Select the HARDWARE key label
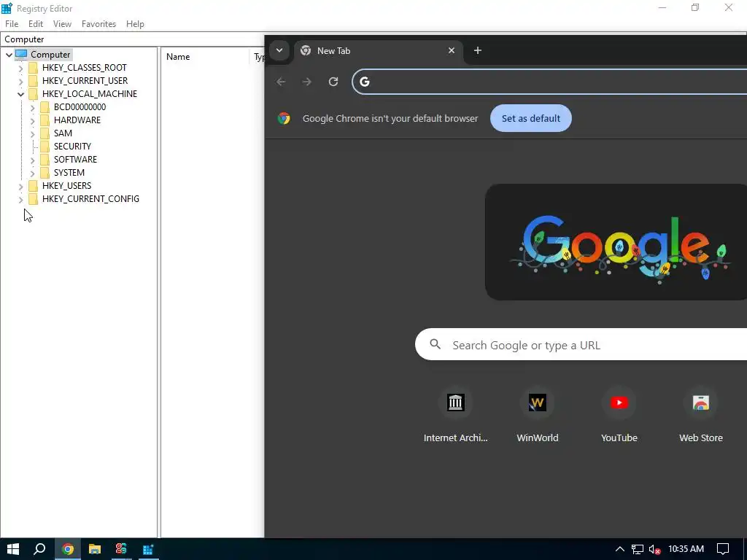Image resolution: width=747 pixels, height=560 pixels. [x=77, y=120]
